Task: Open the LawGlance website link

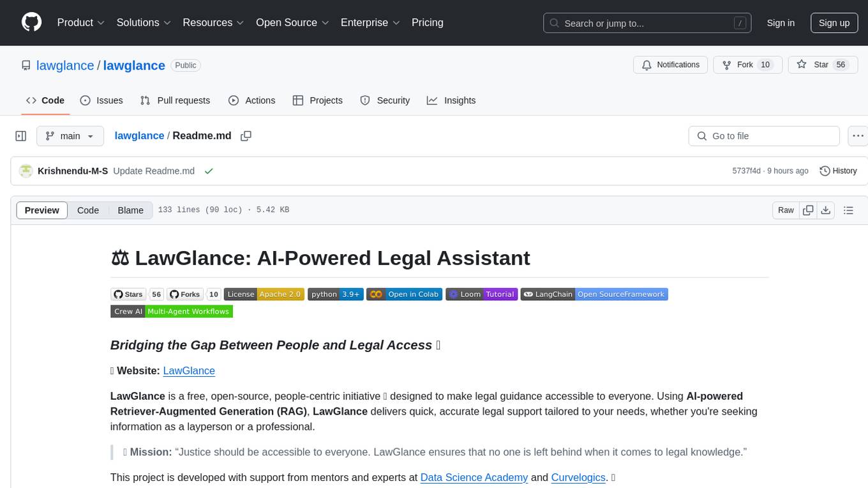Action: tap(189, 370)
